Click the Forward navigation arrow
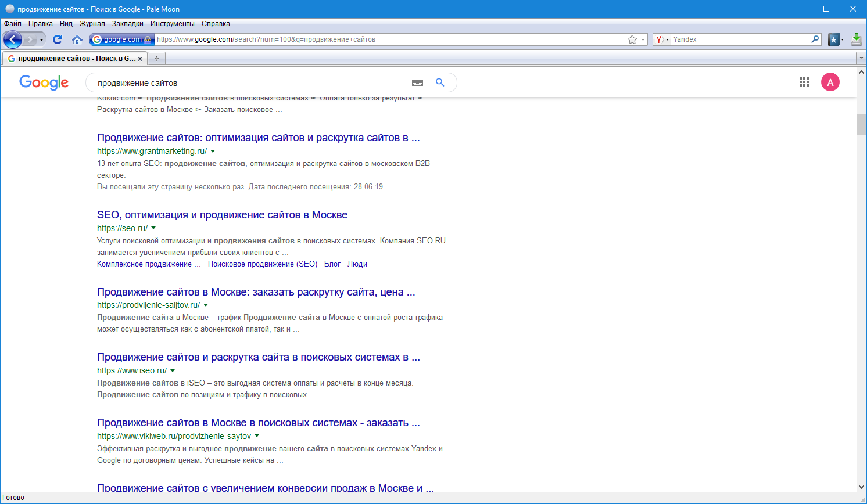Image resolution: width=867 pixels, height=504 pixels. [30, 39]
